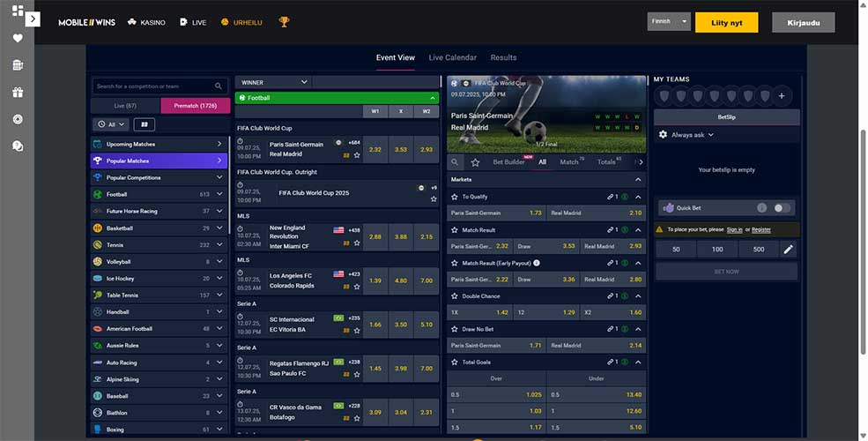This screenshot has height=441, width=868.
Task: Click the live chat support icon in sidebar
Action: click(x=18, y=146)
